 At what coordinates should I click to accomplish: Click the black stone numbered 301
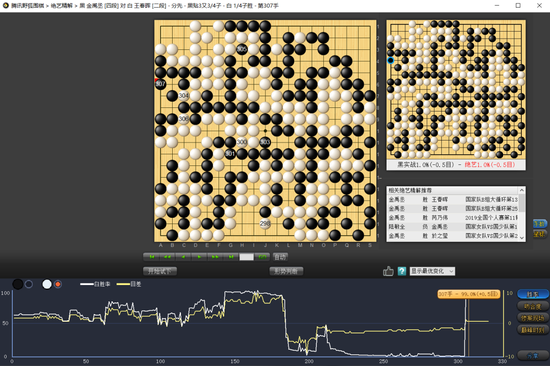click(230, 153)
